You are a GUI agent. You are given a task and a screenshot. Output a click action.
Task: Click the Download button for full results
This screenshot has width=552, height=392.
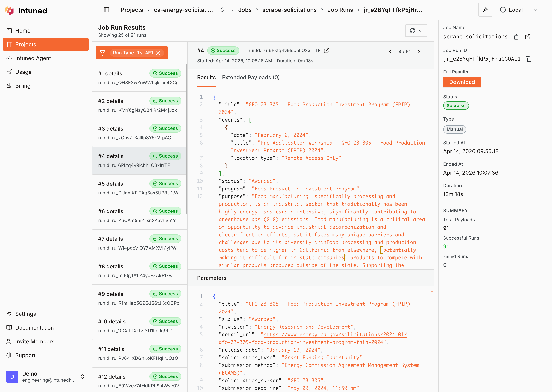[462, 82]
